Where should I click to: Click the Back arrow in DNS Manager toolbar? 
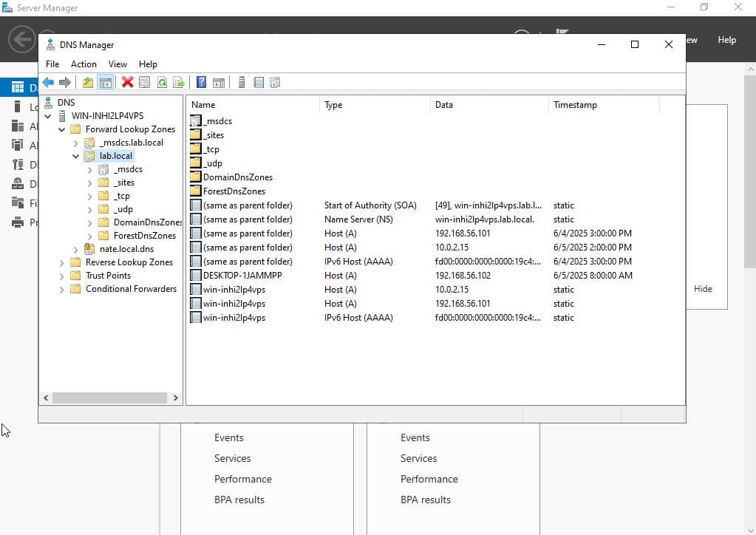point(48,82)
